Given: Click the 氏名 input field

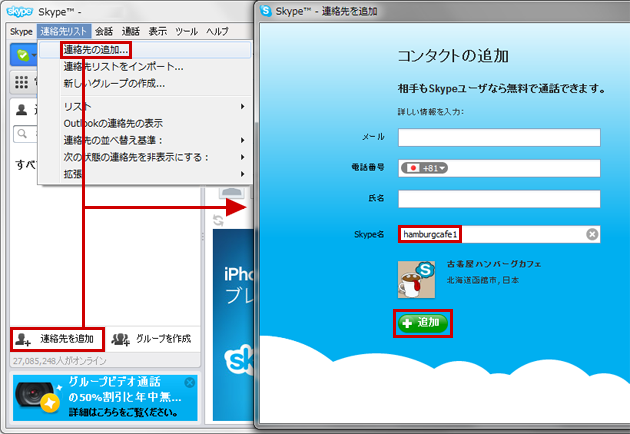Looking at the screenshot, I should pos(499,199).
